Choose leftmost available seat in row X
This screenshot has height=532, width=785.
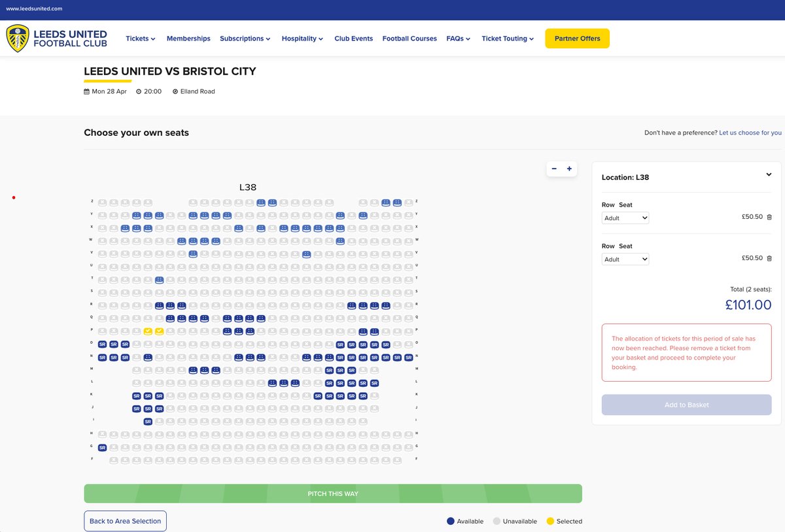(x=125, y=228)
